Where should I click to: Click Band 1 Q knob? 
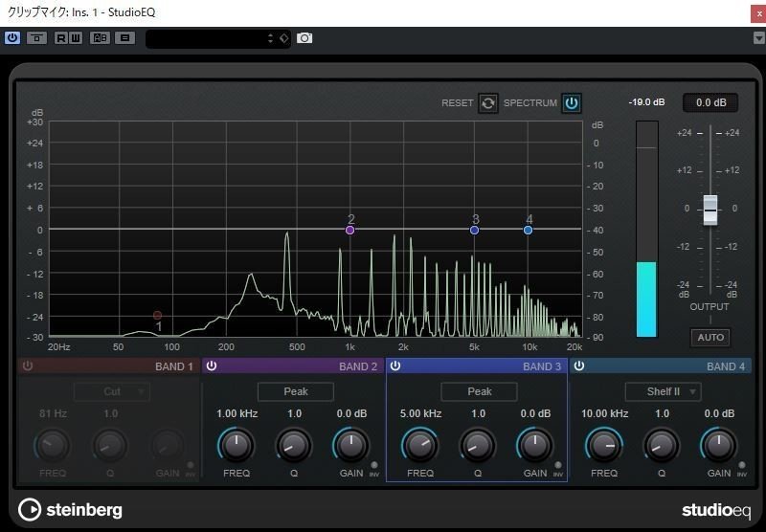110,445
